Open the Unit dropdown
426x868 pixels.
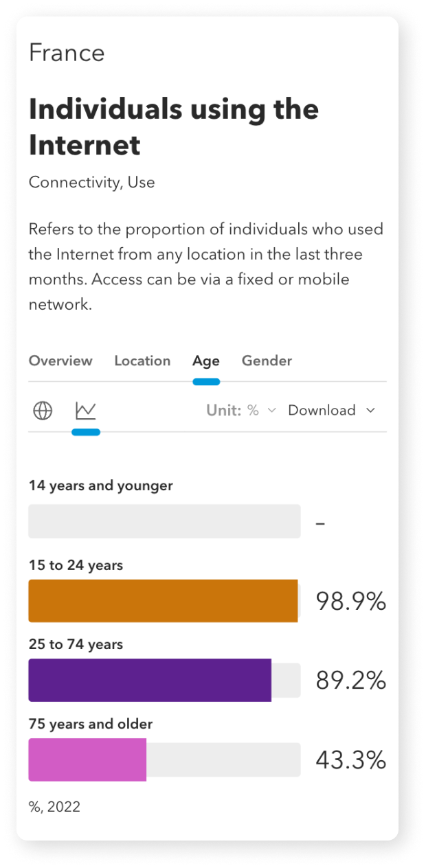coord(241,411)
